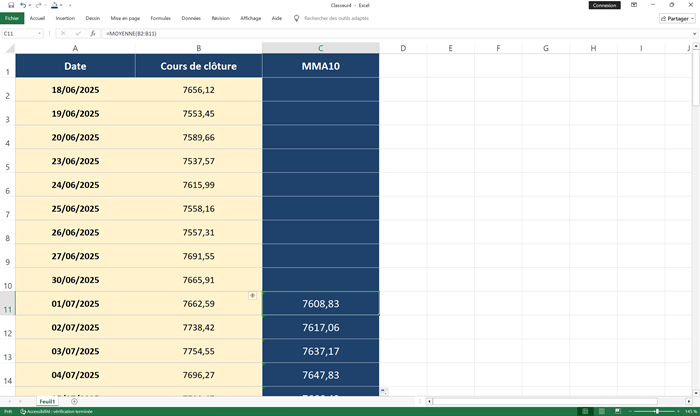This screenshot has height=416, width=700.
Task: Select the Feuil1 sheet tab
Action: coord(47,401)
